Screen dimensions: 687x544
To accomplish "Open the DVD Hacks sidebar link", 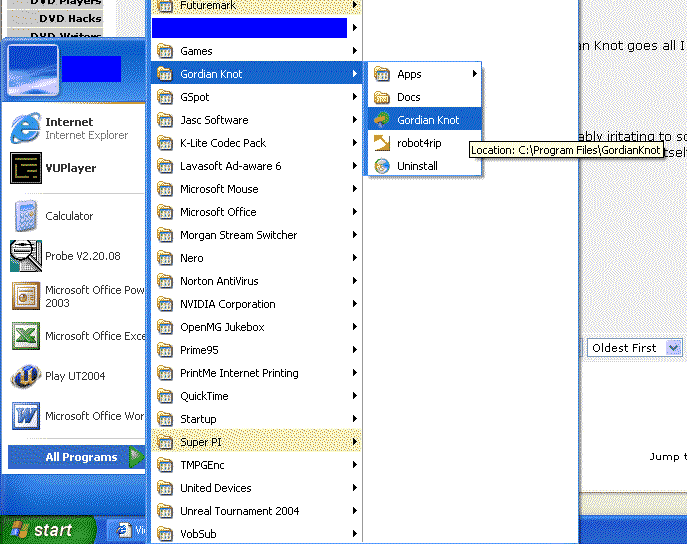I will [70, 18].
